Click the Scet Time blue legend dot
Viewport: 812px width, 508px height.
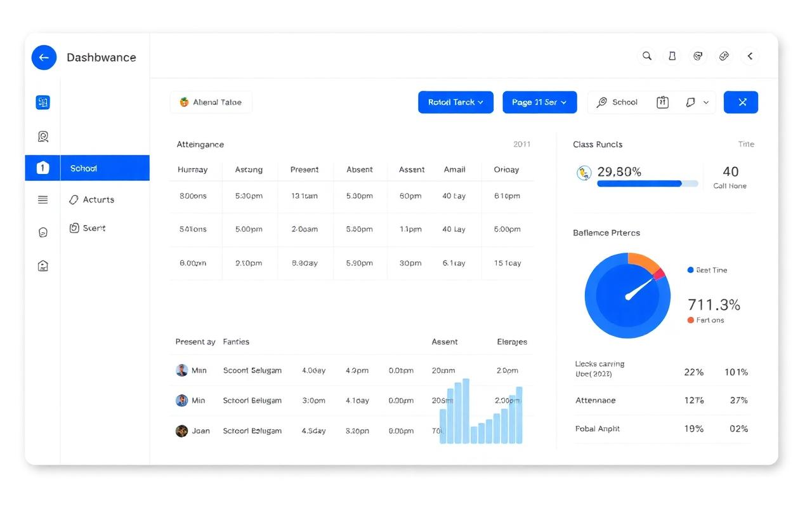click(x=690, y=270)
